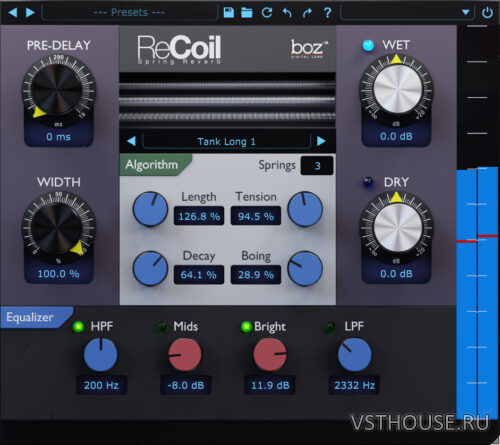
Task: Toggle the LPF filter LED
Action: 330,327
